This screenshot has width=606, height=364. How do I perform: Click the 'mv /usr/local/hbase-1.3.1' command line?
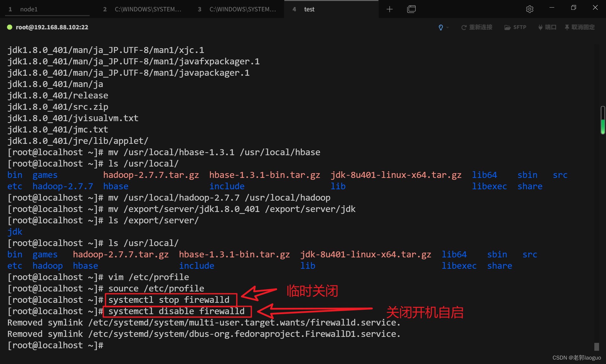pyautogui.click(x=164, y=152)
